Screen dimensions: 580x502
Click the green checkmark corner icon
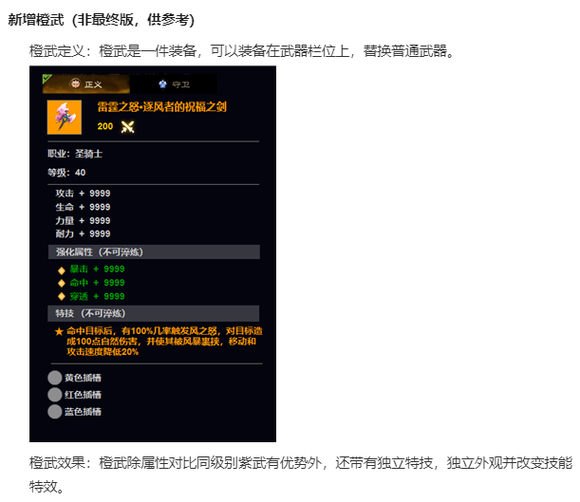(47, 78)
